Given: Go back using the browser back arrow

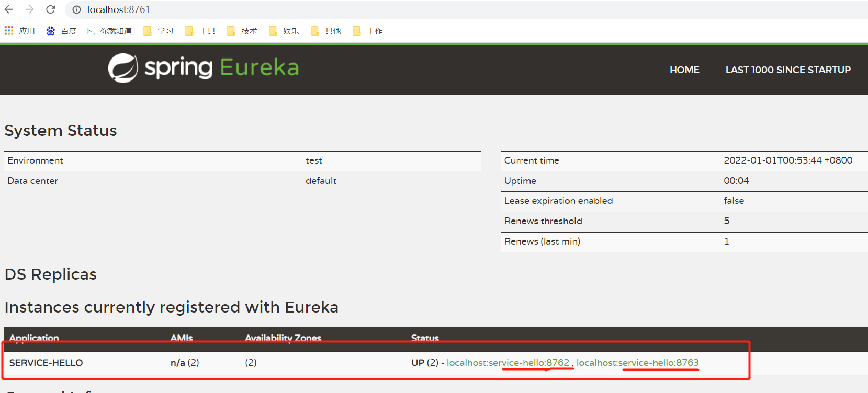Looking at the screenshot, I should coord(9,9).
